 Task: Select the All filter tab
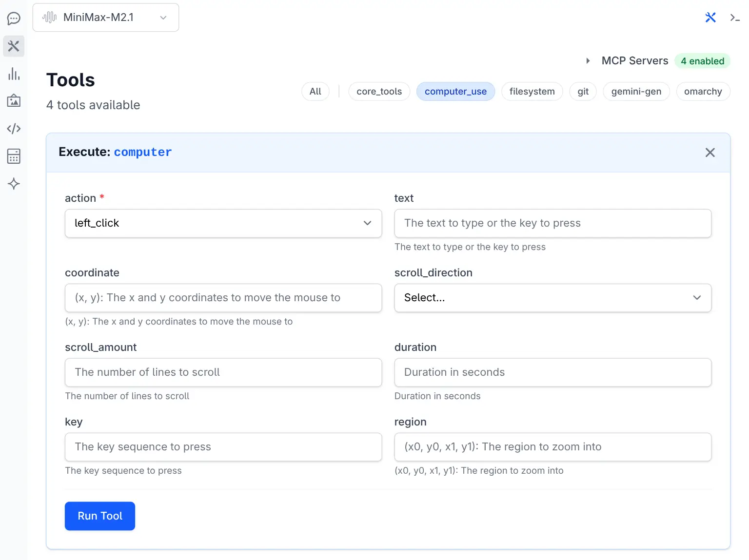tap(315, 92)
